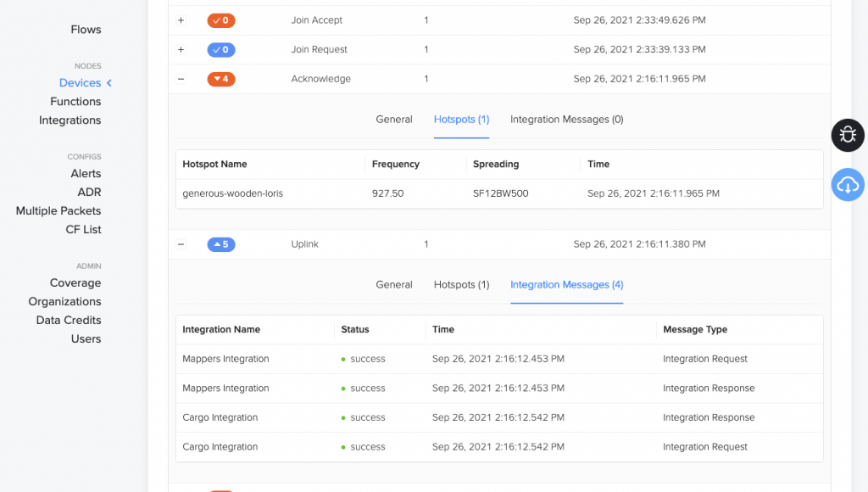Screen dimensions: 868x492
Task: Open Integration Messages (0) tab
Action: click(567, 120)
